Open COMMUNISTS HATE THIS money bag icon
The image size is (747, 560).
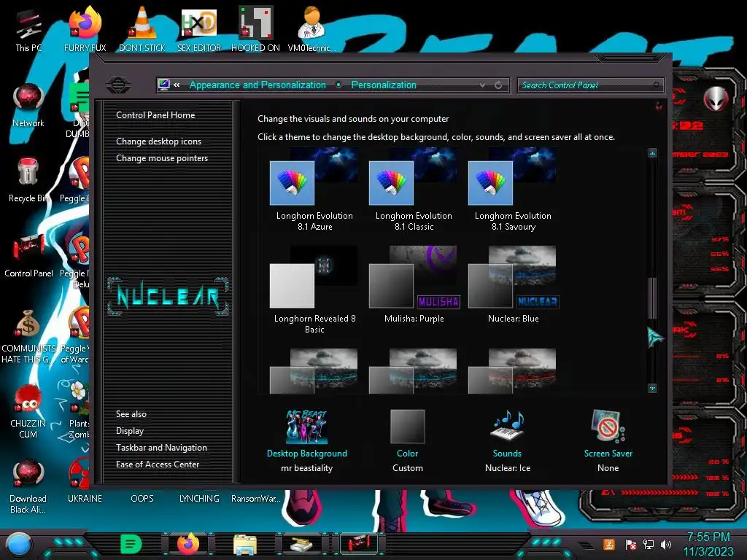[28, 336]
